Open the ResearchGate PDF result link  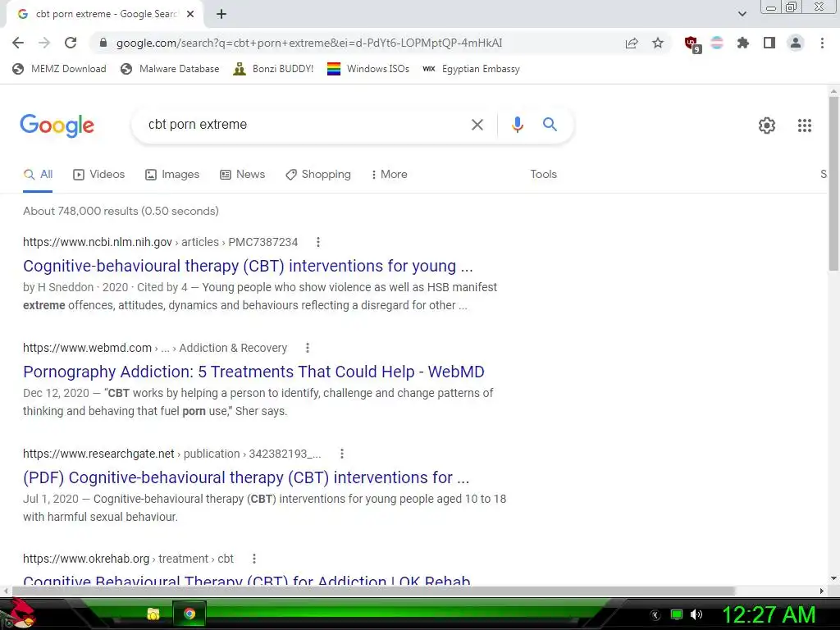click(x=246, y=478)
